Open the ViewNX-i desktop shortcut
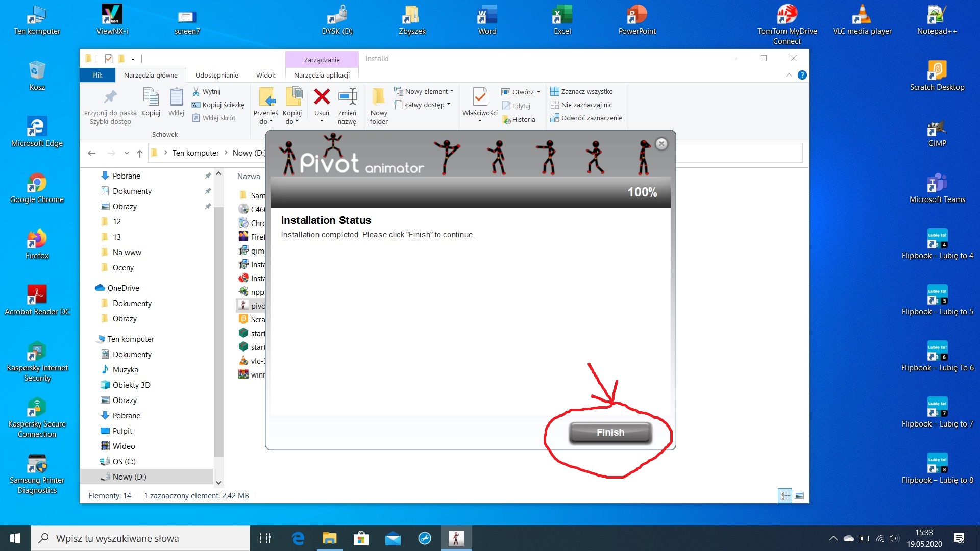 tap(112, 20)
